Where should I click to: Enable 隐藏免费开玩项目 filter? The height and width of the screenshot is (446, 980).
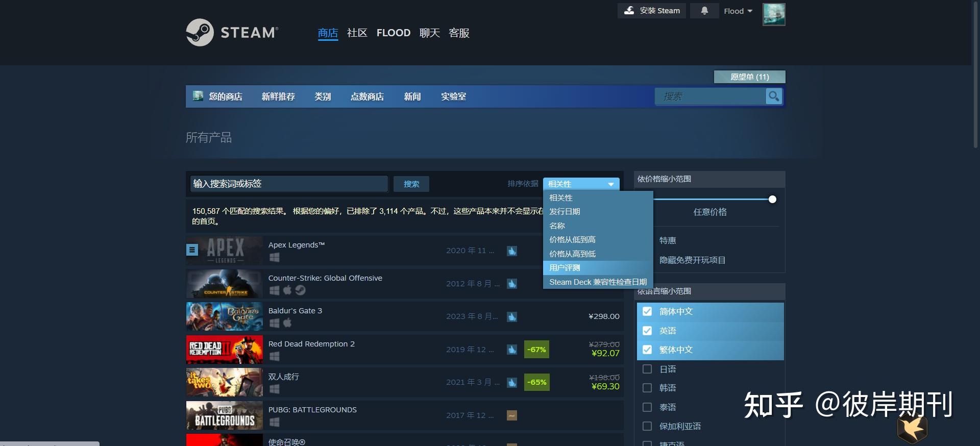click(x=692, y=260)
